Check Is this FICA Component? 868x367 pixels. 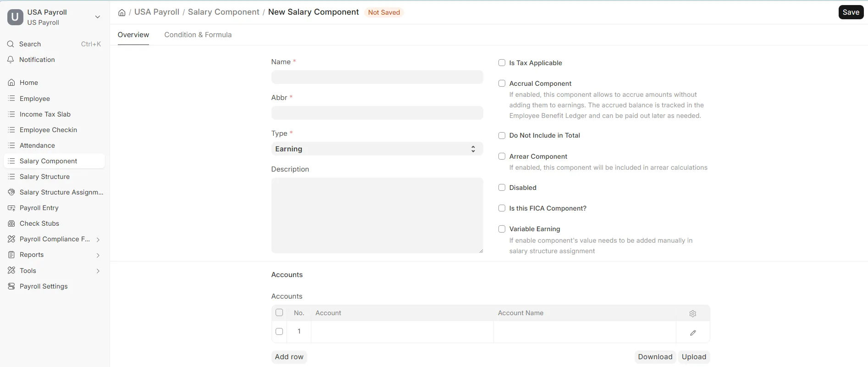(x=502, y=208)
